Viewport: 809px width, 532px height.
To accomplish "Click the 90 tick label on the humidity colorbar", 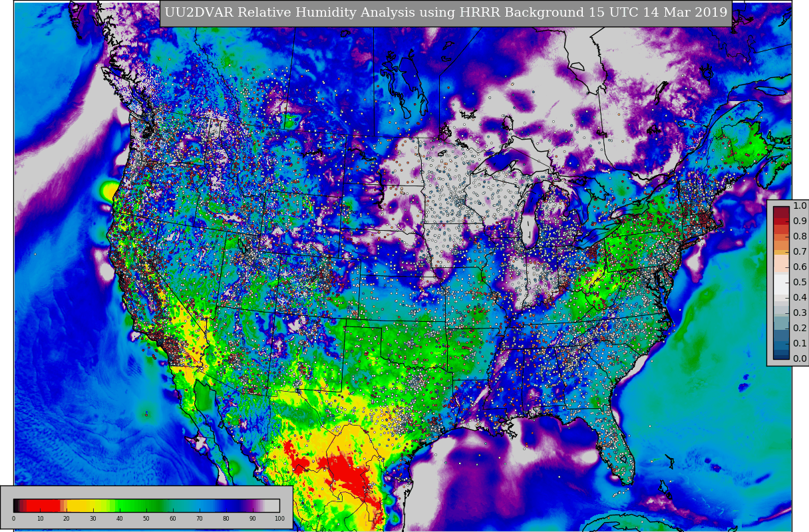I will [253, 519].
